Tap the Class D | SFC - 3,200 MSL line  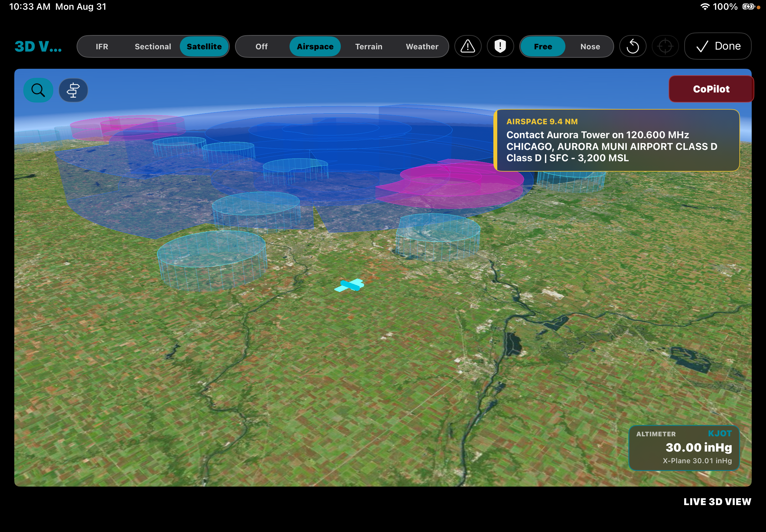pyautogui.click(x=567, y=158)
